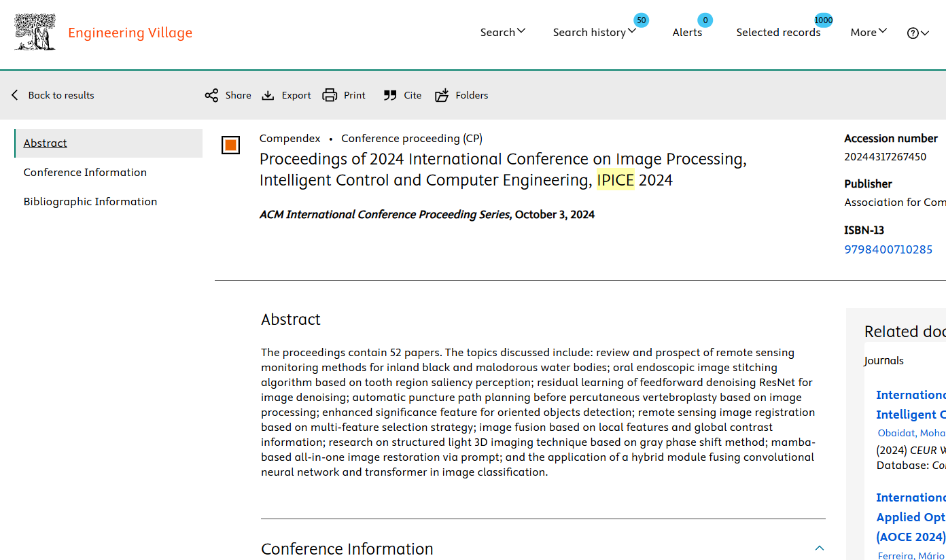The height and width of the screenshot is (560, 946).
Task: Open the Obaidat author link
Action: [x=911, y=433]
